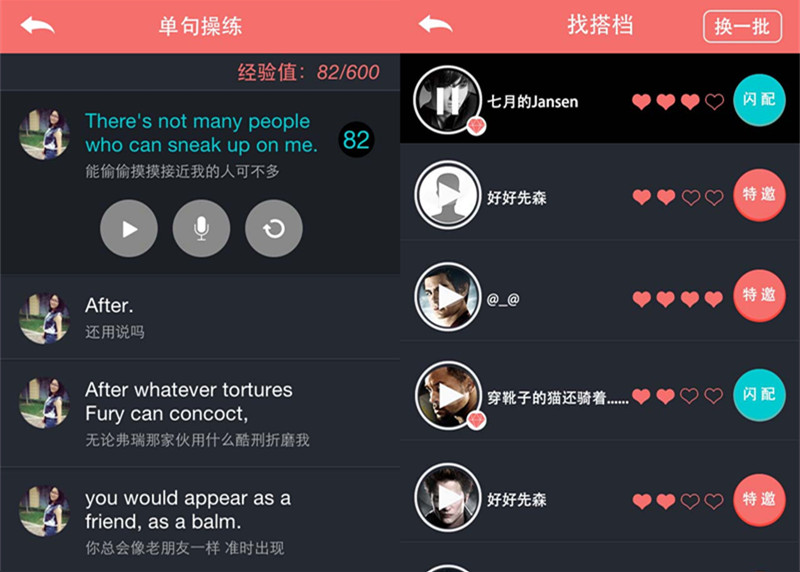800x572 pixels.
Task: Play 穿靴子的猫 user's avatar clip
Action: click(447, 395)
